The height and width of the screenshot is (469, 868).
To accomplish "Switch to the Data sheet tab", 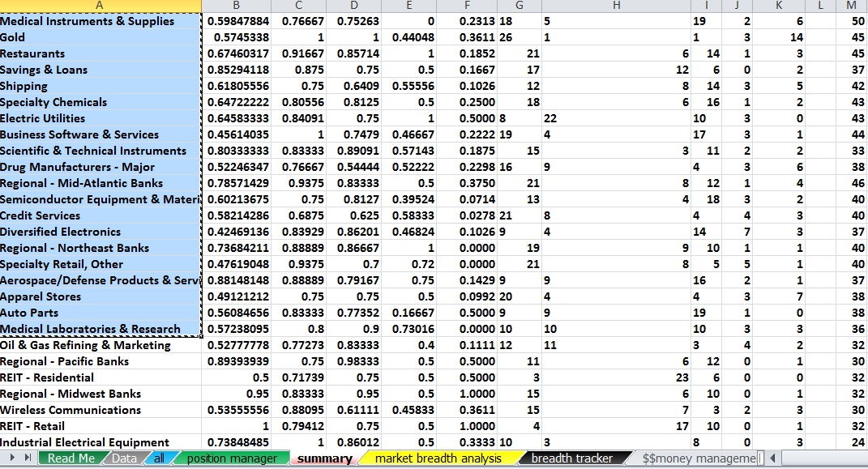I will tap(125, 458).
